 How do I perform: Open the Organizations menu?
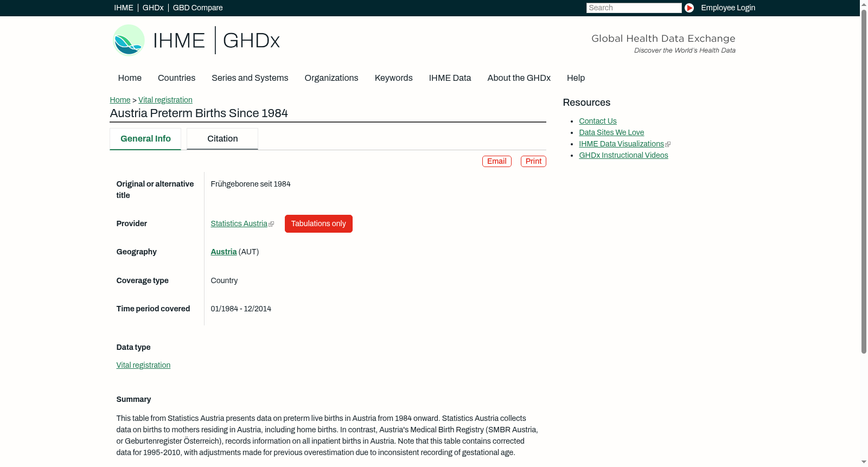tap(331, 78)
